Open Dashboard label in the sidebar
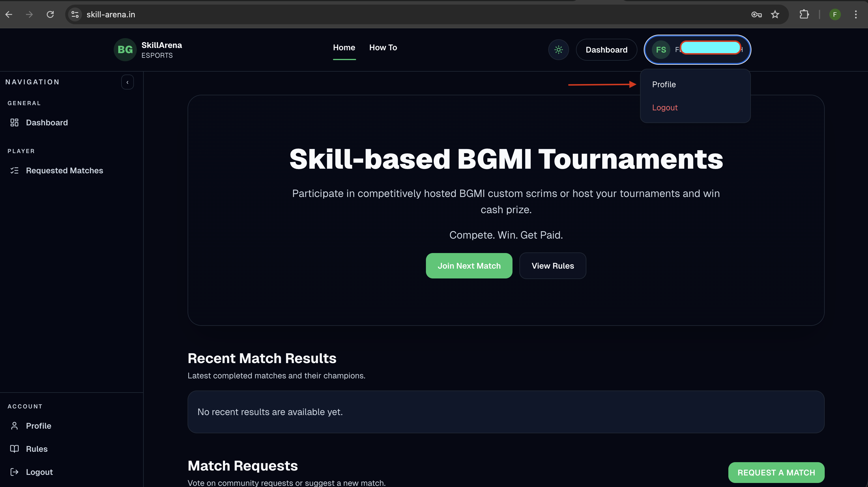The height and width of the screenshot is (487, 868). [47, 122]
